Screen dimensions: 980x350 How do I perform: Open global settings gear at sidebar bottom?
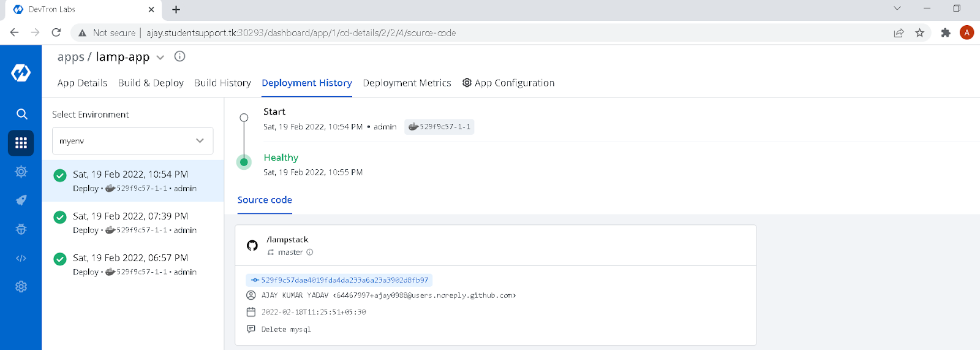tap(21, 287)
